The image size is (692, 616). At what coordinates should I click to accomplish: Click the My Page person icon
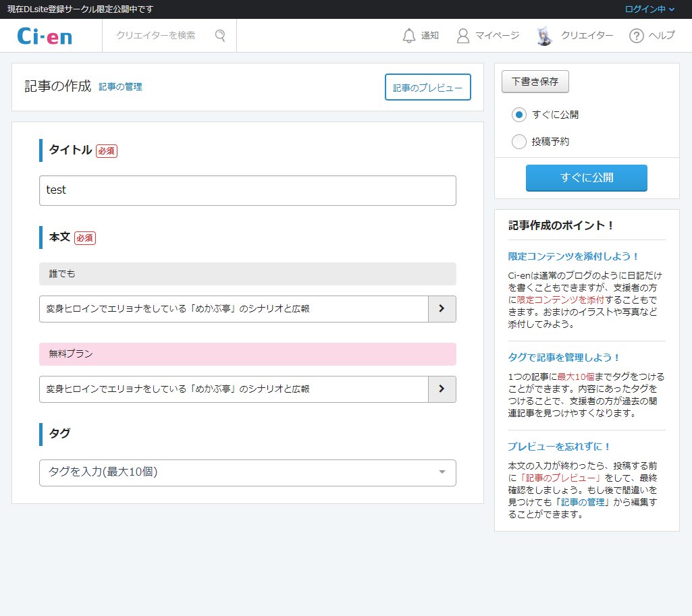point(463,36)
